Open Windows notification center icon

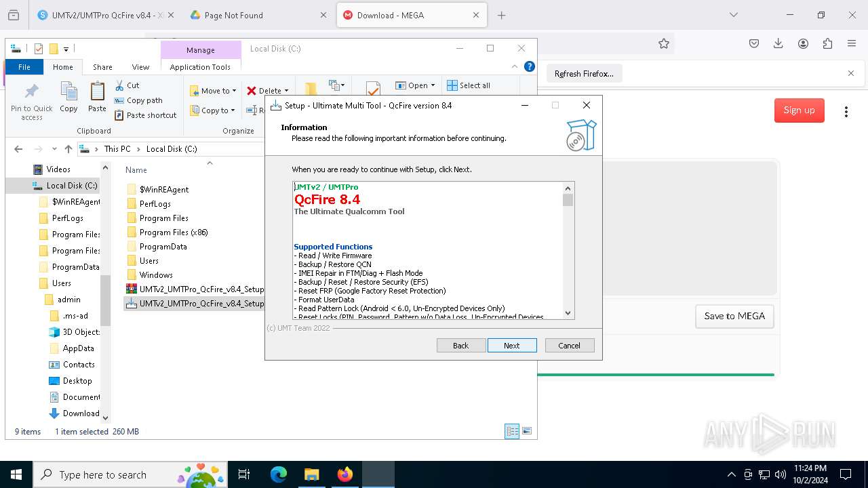coord(846,474)
